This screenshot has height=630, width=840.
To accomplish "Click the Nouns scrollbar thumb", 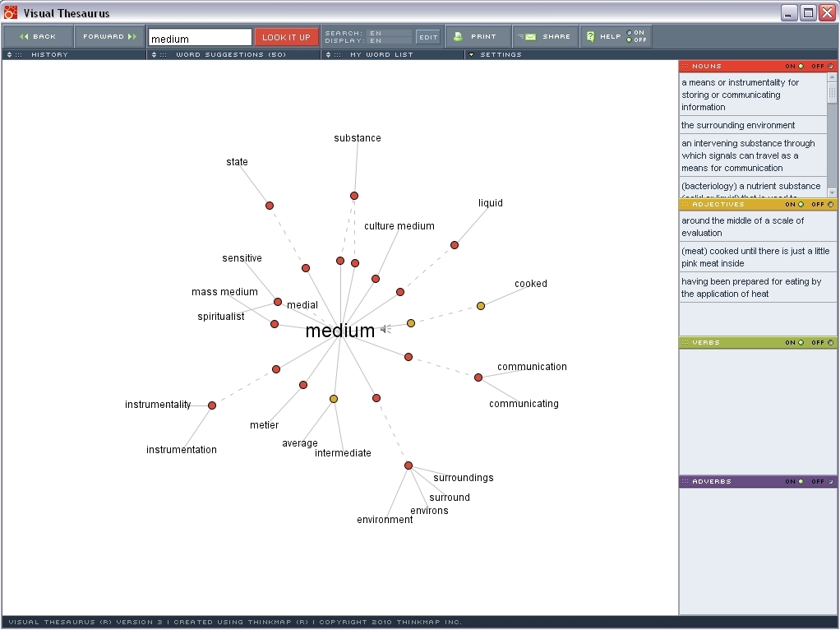I will pyautogui.click(x=832, y=92).
